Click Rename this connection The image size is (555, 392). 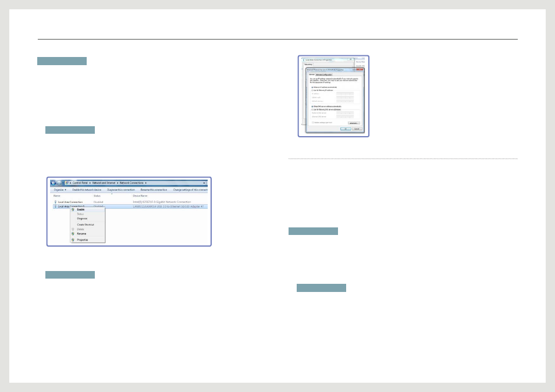tap(154, 190)
